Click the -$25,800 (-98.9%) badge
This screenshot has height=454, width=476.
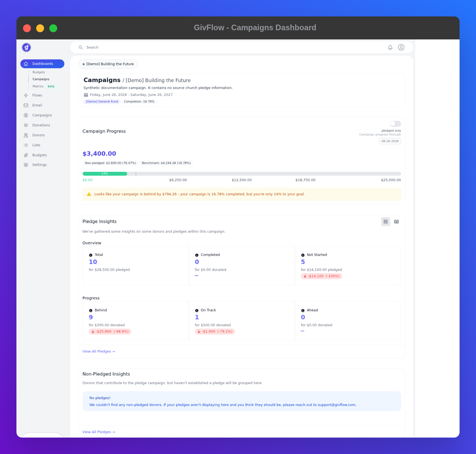tap(110, 331)
